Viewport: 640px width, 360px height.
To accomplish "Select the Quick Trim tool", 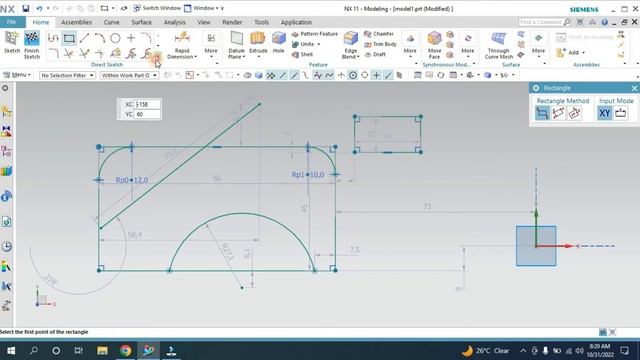I will [x=69, y=53].
